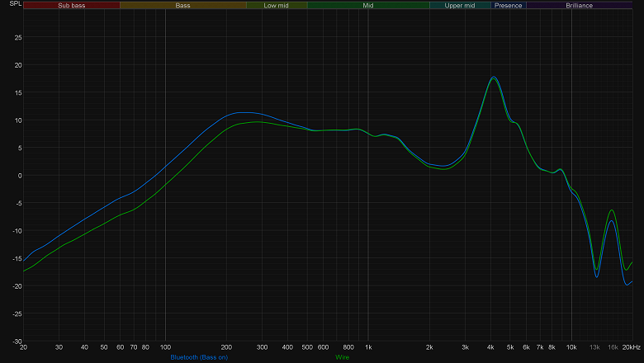Screen dimensions: 644x363
Task: Click the -15 dB axis value
Action: coord(17,258)
